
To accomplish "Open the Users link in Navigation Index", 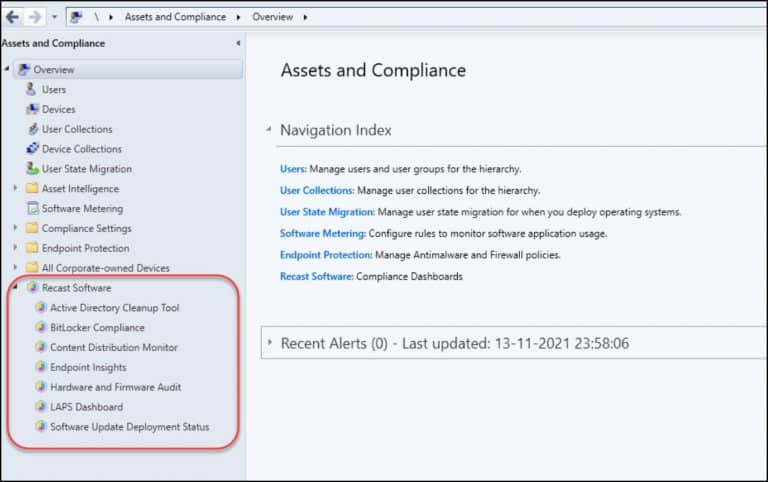I will (x=293, y=169).
